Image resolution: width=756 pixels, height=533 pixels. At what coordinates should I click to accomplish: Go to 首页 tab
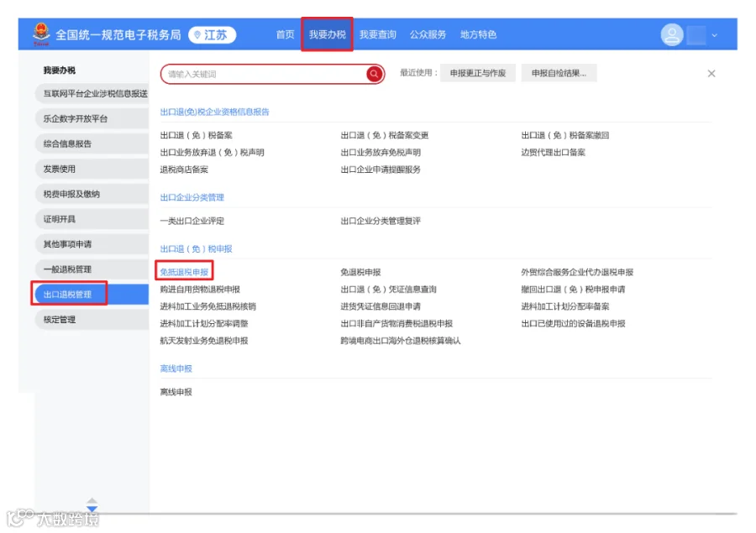285,34
